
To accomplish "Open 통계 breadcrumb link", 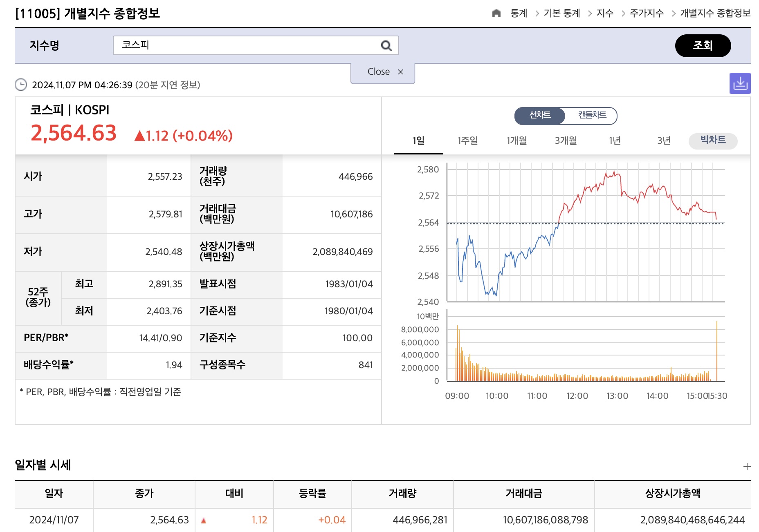I will 519,13.
